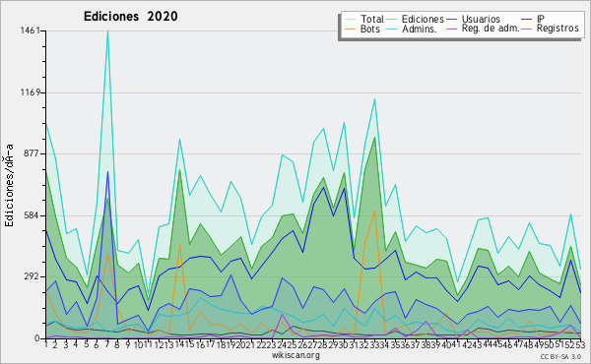This screenshot has height=364, width=591.
Task: Click the Total legend line swatch
Action: pyautogui.click(x=351, y=20)
